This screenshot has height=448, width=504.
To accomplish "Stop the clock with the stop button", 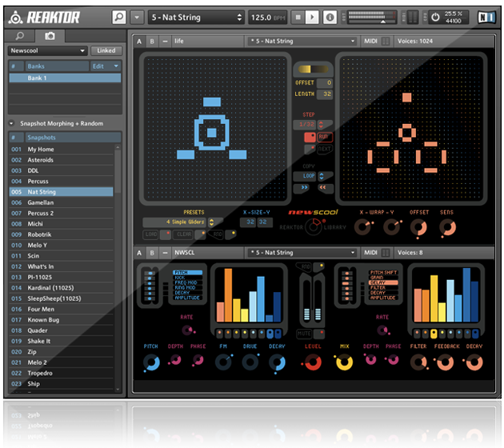I will tap(298, 17).
